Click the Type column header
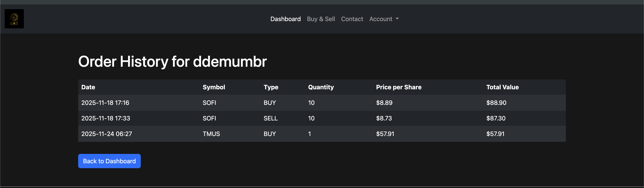Image resolution: width=644 pixels, height=188 pixels. click(271, 87)
